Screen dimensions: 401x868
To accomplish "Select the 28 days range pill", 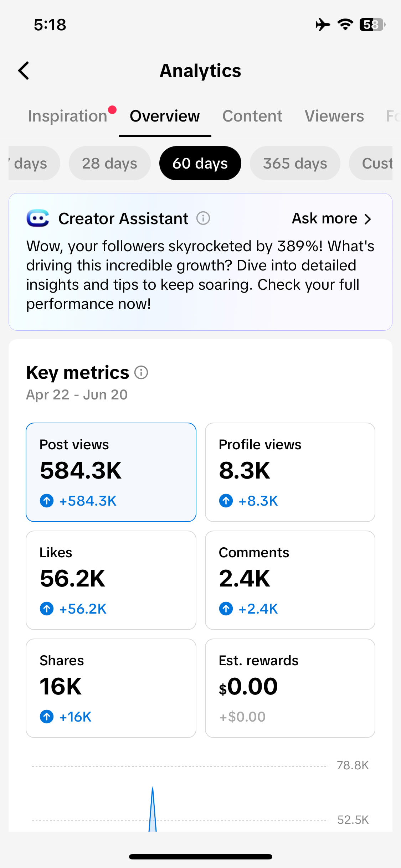I will 110,163.
